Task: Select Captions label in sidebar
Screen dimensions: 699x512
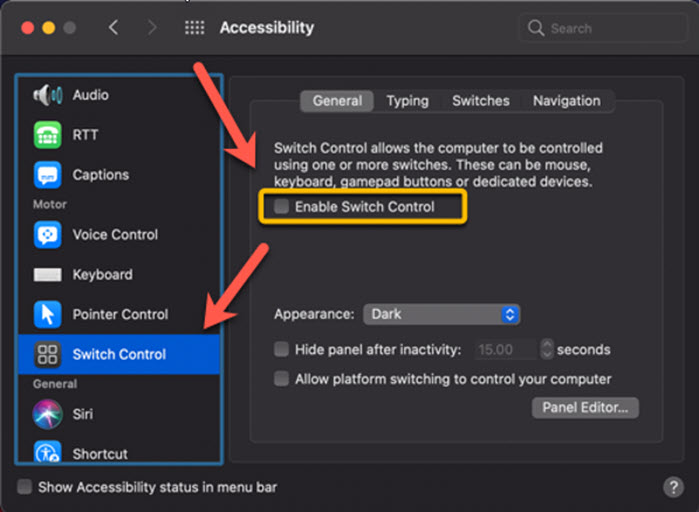Action: pyautogui.click(x=101, y=175)
